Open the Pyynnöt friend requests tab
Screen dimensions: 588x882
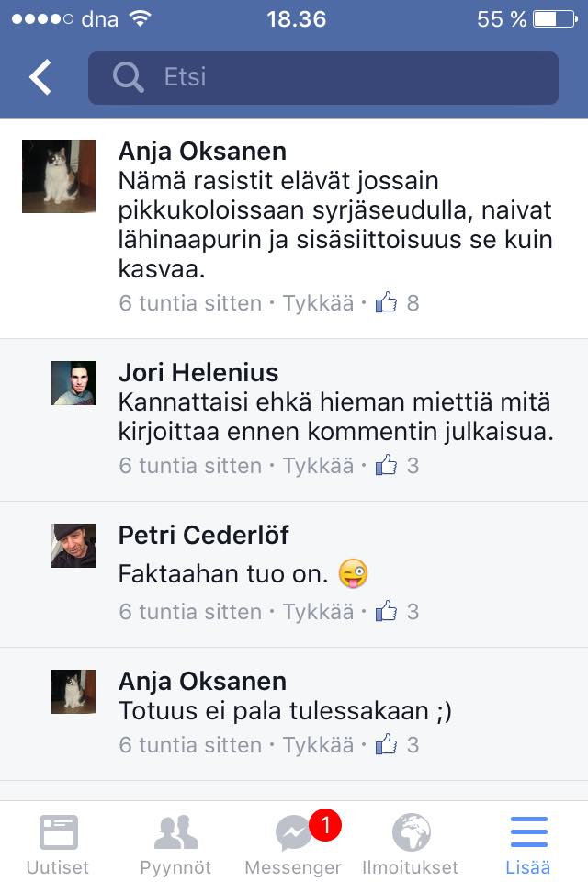click(175, 844)
